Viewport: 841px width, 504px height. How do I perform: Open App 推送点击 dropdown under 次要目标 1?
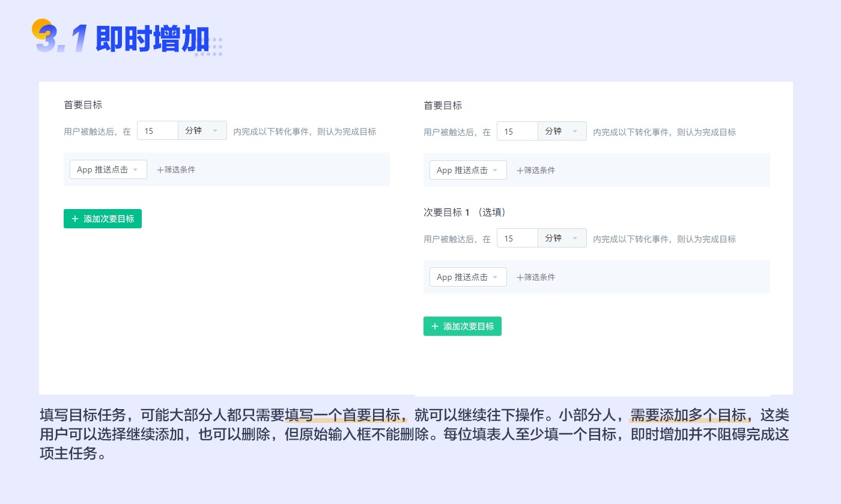click(468, 277)
